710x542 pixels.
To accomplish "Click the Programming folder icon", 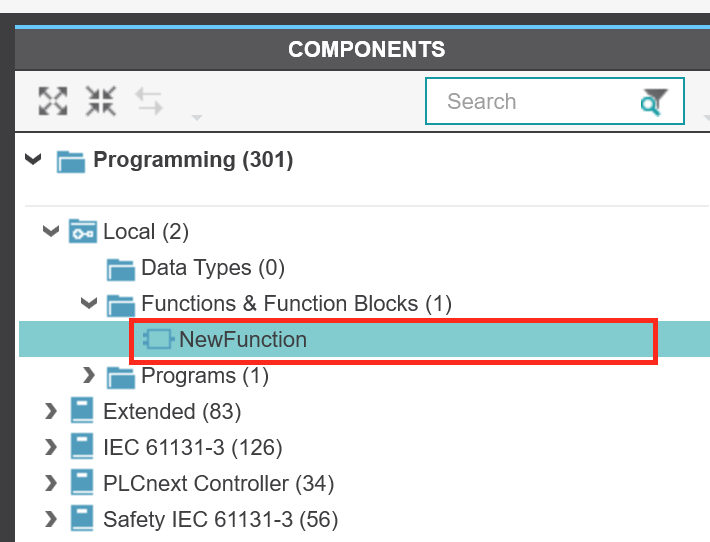I will coord(71,161).
